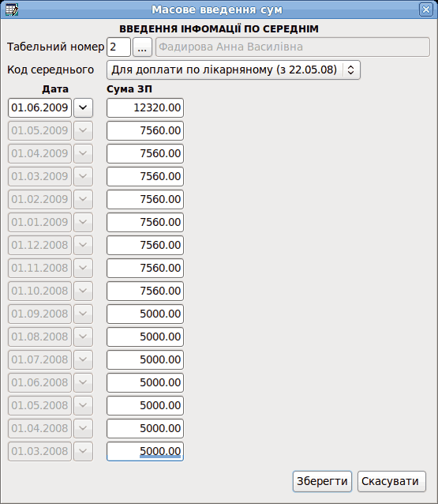Click the employee name field Фадирова Анна Василівна
The width and height of the screenshot is (438, 504).
293,47
